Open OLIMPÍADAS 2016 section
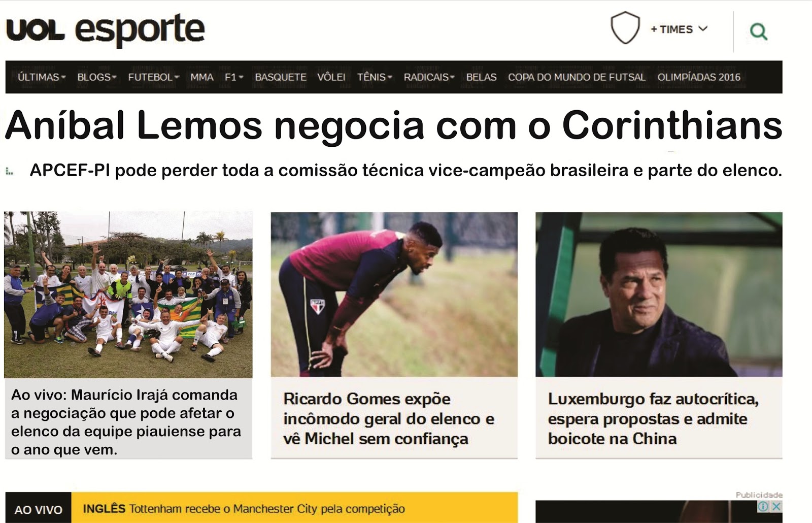Screen dimensions: 812x523 coord(699,77)
